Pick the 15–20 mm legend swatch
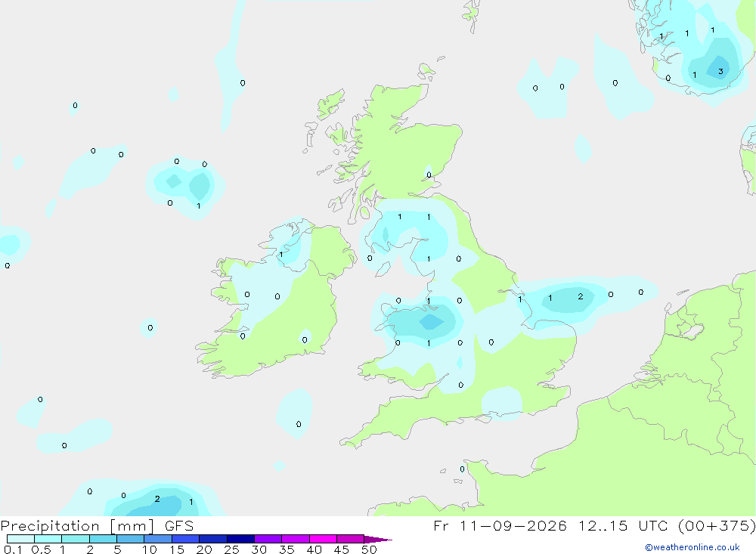This screenshot has width=756, height=554. (x=186, y=539)
